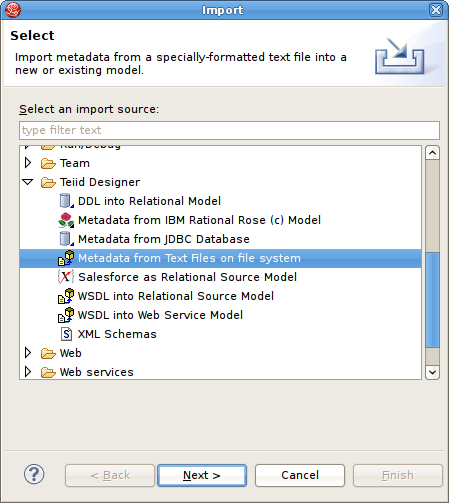Click the IBM Rational Rose flower icon
449x503 pixels.
(66, 220)
